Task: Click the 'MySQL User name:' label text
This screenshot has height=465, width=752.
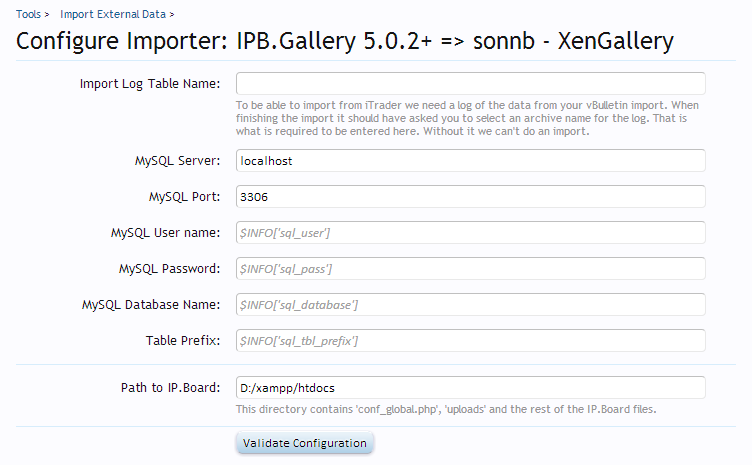Action: point(165,233)
